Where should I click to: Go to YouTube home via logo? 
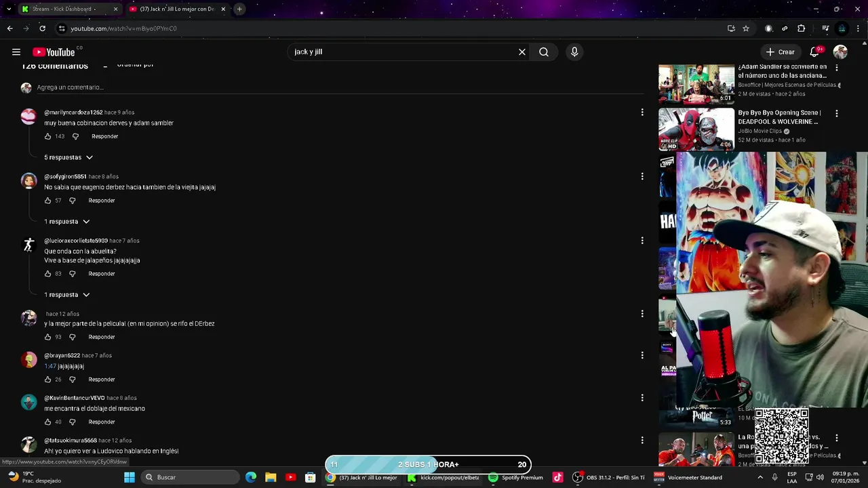[54, 52]
